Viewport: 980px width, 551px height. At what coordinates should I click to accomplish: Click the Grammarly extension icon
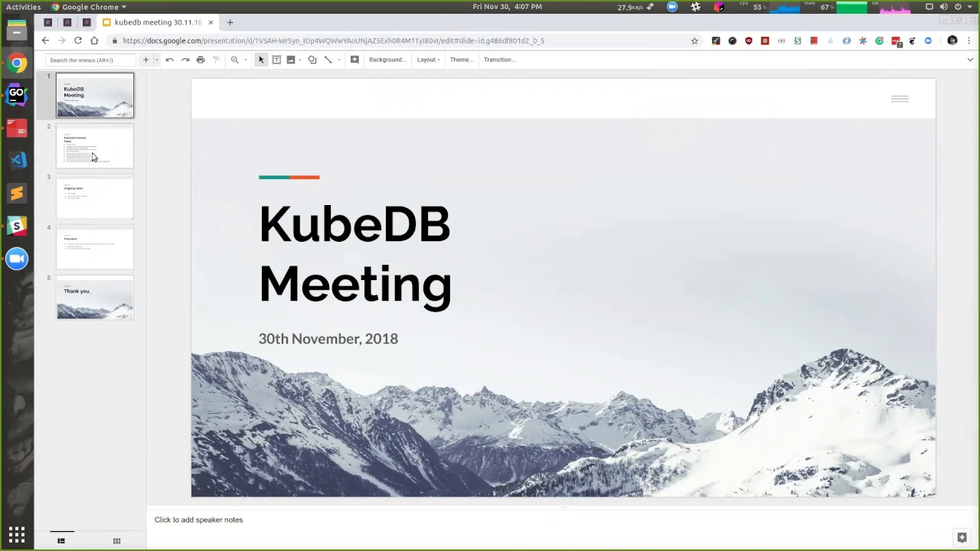coord(879,41)
